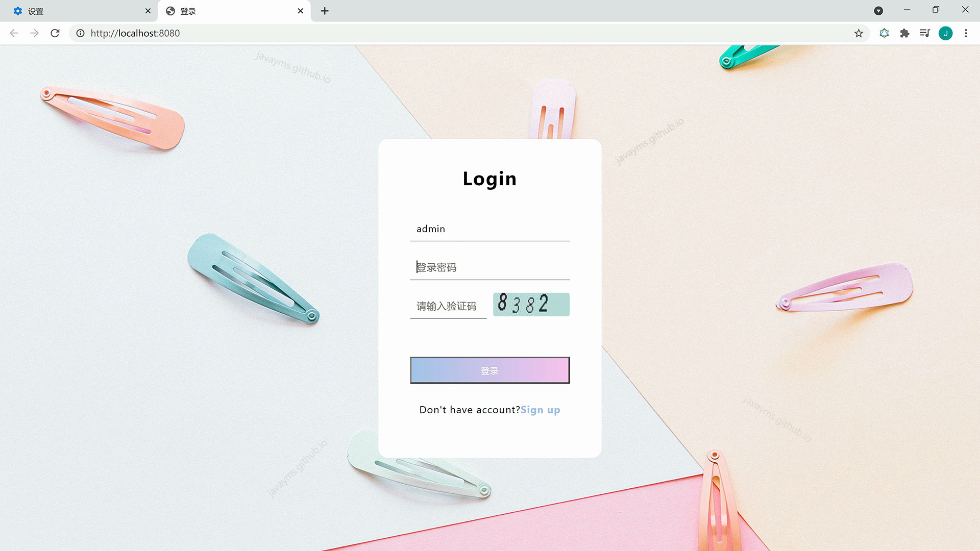This screenshot has height=551, width=980.
Task: Open the green J profile avatar
Action: (945, 33)
